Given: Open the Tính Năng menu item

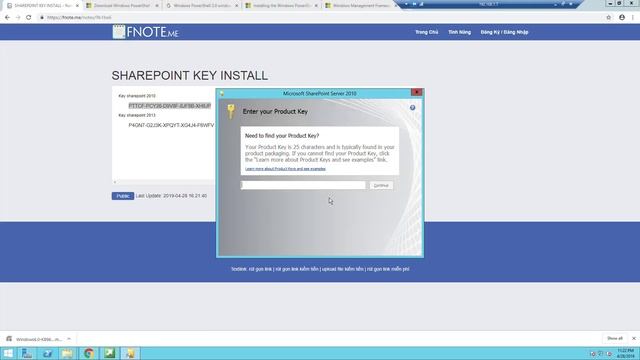Looking at the screenshot, I should point(460,32).
